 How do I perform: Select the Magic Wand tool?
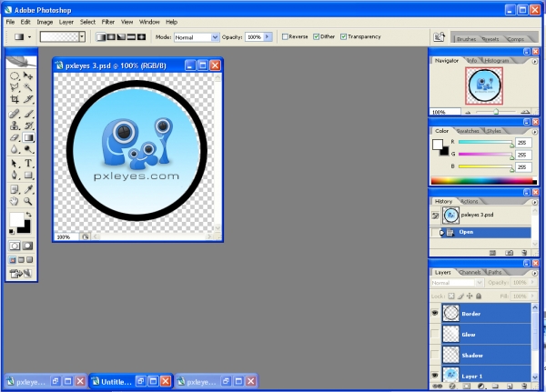point(28,87)
